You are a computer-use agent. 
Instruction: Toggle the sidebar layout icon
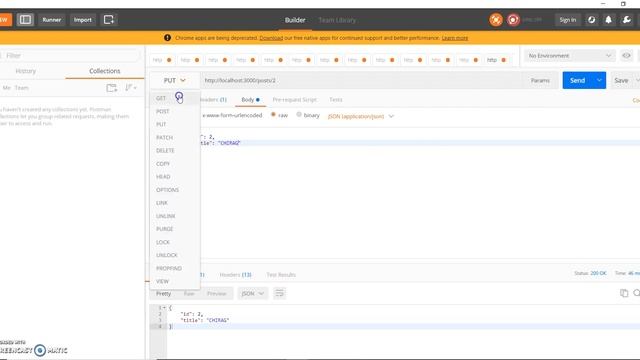(25, 20)
